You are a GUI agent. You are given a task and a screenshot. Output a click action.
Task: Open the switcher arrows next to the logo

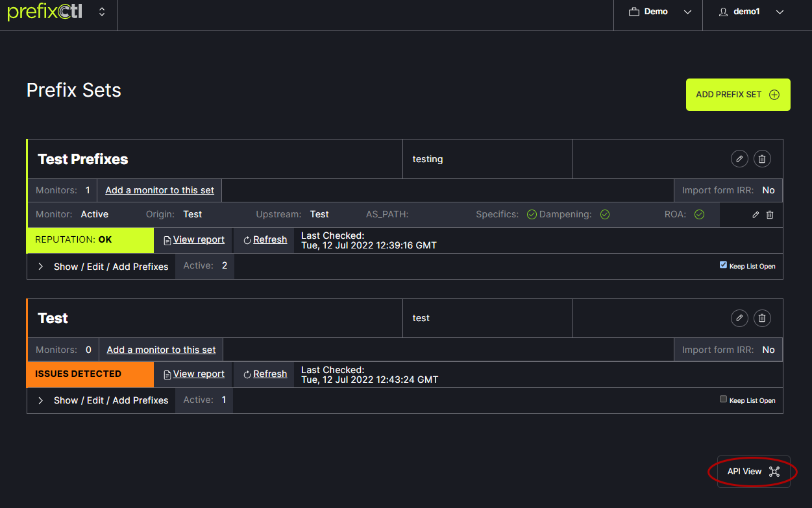point(102,12)
